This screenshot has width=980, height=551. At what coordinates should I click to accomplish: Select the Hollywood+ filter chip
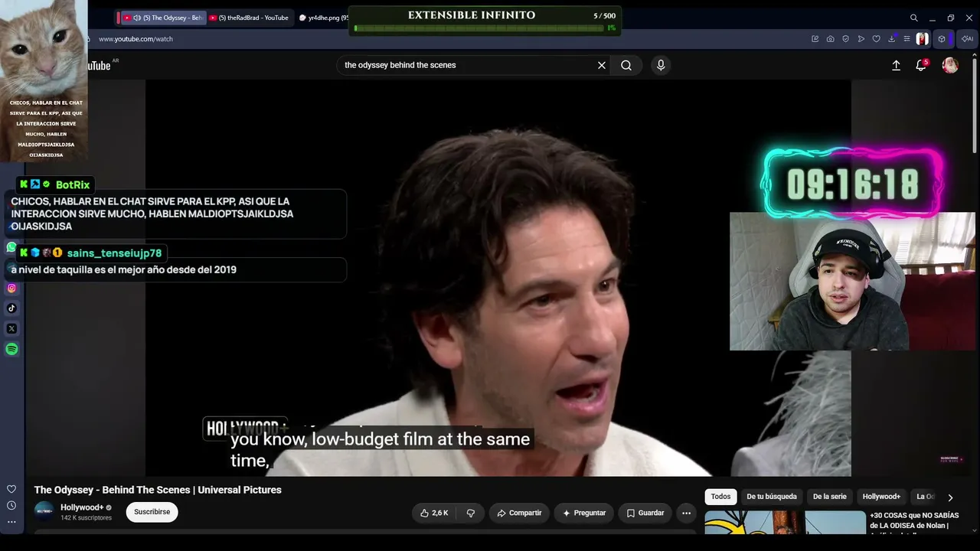[881, 497]
